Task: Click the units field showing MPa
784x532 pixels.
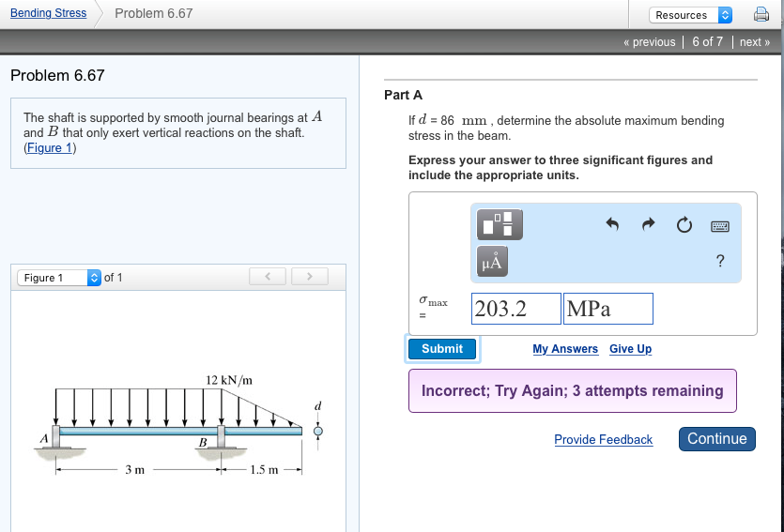Action: point(608,309)
